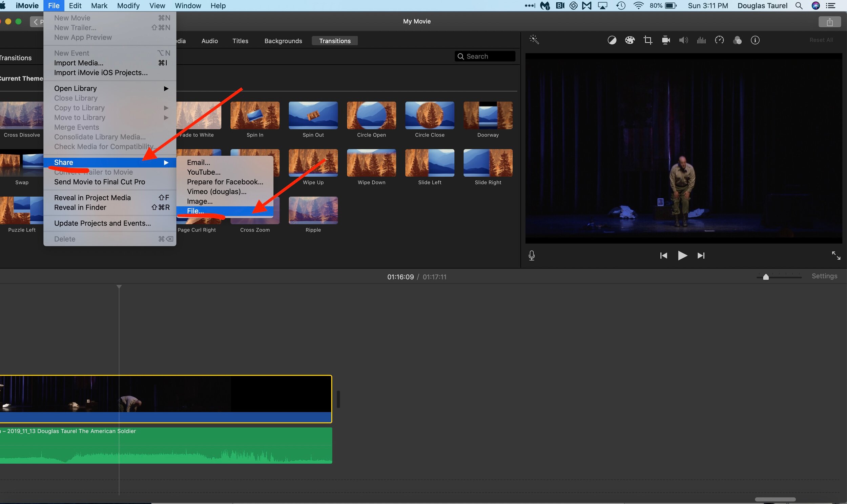Screen dimensions: 847x504
Task: Open the speed adjustment tool
Action: click(719, 40)
